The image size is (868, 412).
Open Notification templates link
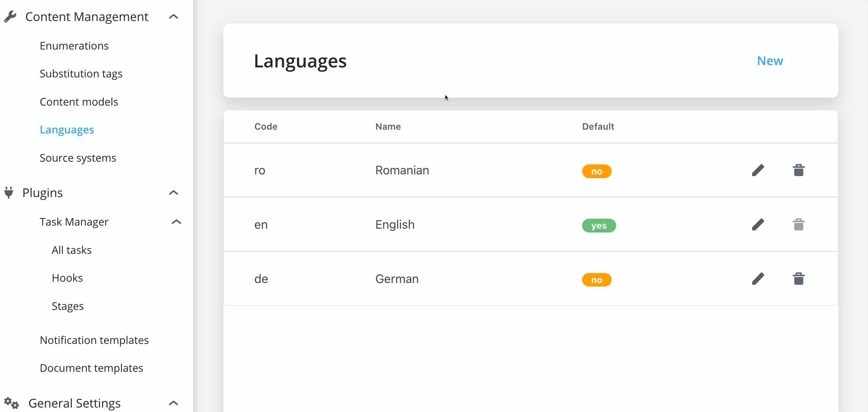[94, 340]
